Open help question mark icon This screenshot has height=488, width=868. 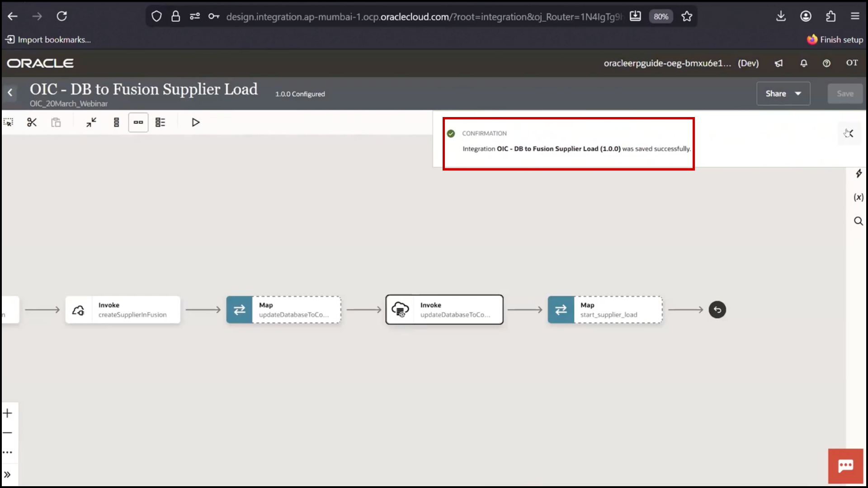(x=826, y=63)
